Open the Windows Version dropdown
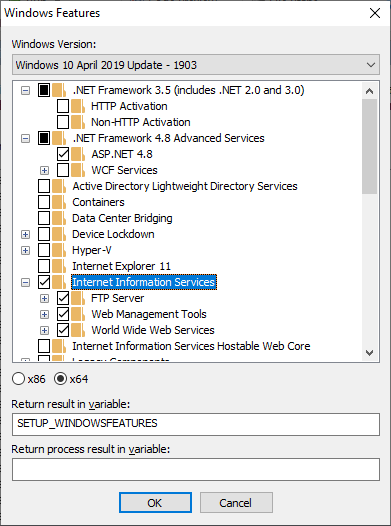 pos(196,65)
